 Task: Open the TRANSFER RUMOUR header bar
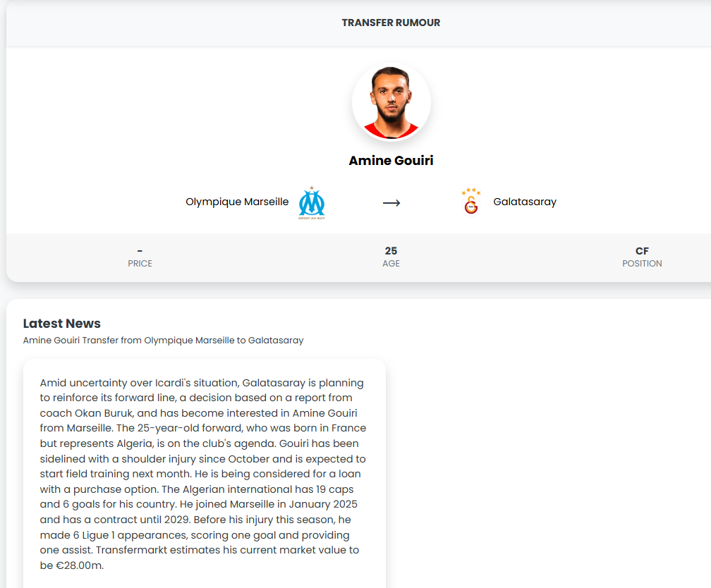[391, 23]
